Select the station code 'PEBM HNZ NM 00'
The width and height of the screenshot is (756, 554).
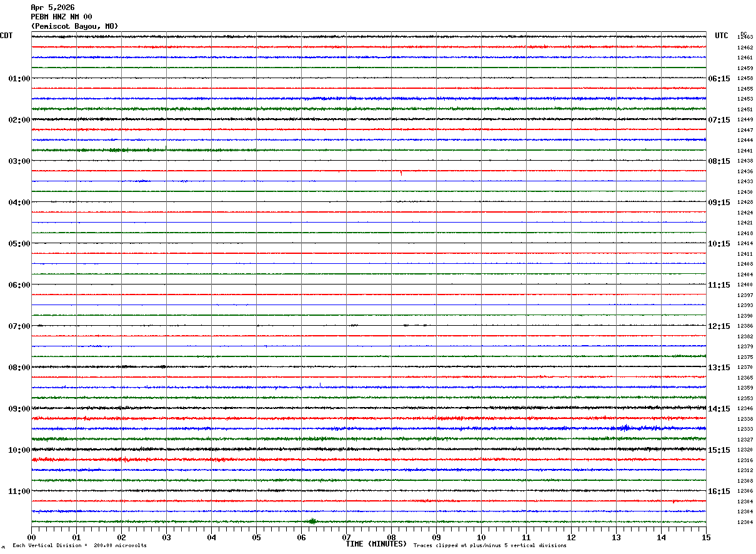click(x=61, y=17)
